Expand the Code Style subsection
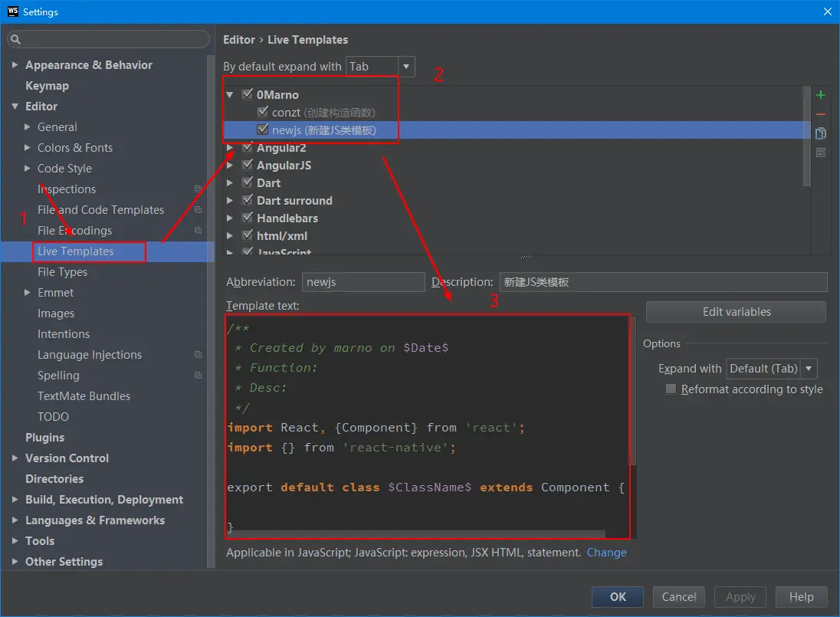 click(x=28, y=168)
